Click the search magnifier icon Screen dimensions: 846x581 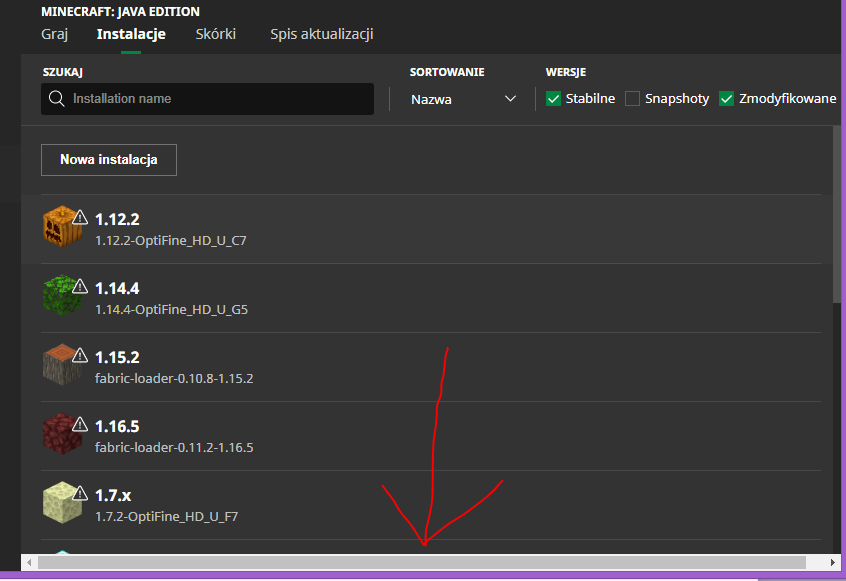(x=57, y=99)
